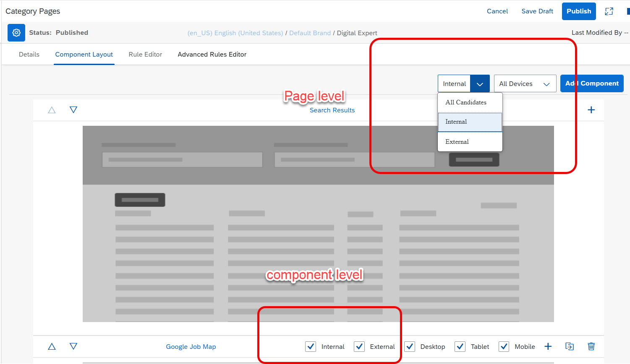This screenshot has height=364, width=630.
Task: Click the Default Brand breadcrumb link
Action: 310,33
